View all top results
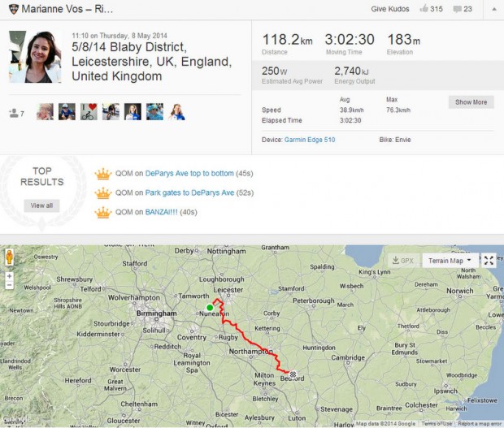This screenshot has width=504, height=428. point(41,205)
